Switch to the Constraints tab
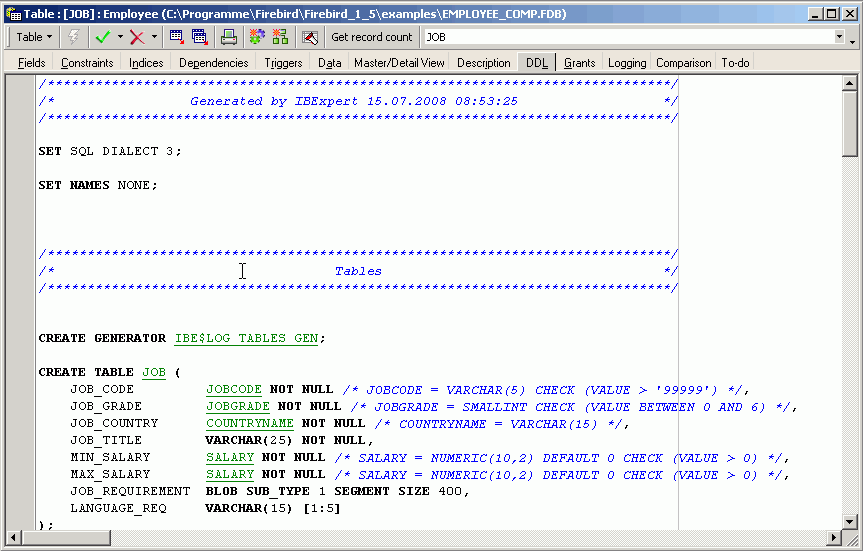 coord(87,63)
